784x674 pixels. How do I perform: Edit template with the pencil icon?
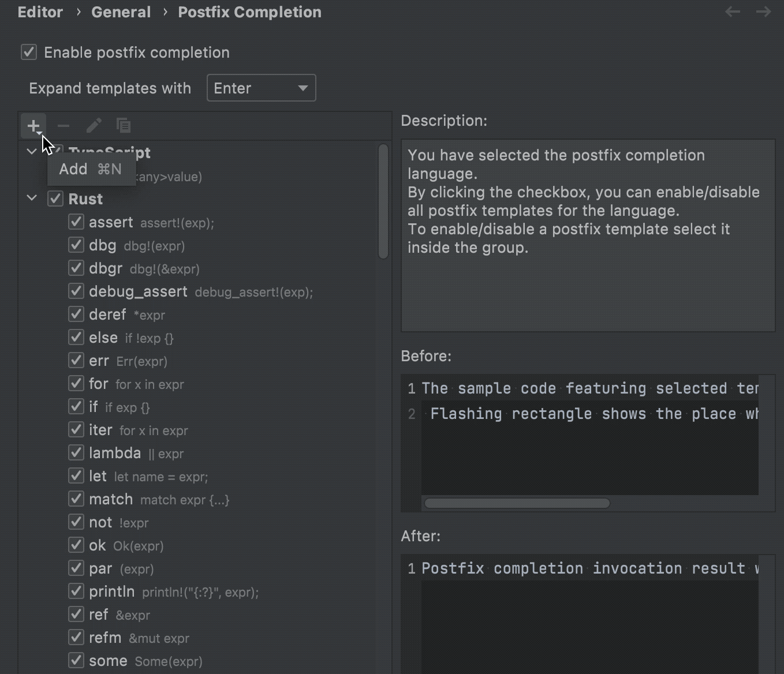click(x=94, y=125)
